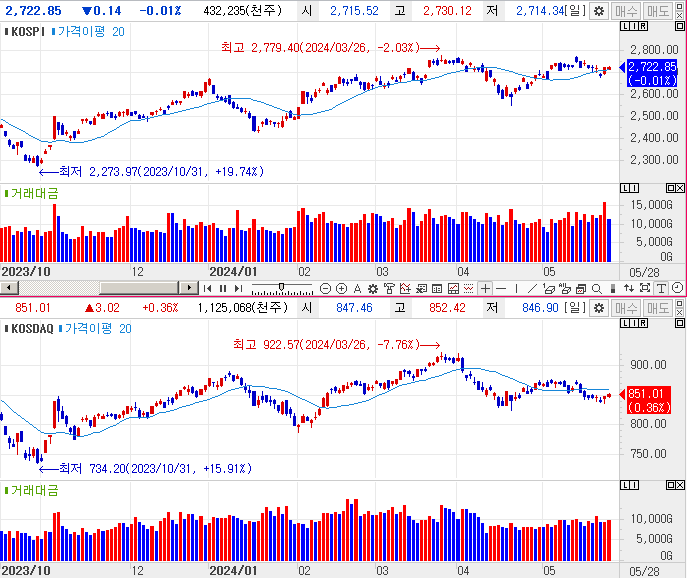Image resolution: width=687 pixels, height=578 pixels.
Task: Toggle I on KOSDAQ 거래대금 pane
Action: pos(634,485)
